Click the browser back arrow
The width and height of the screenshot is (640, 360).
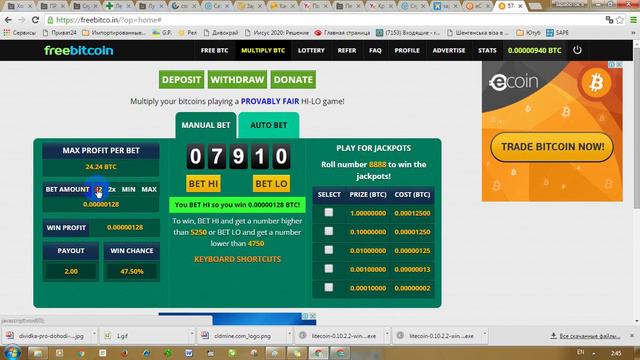pos(8,20)
